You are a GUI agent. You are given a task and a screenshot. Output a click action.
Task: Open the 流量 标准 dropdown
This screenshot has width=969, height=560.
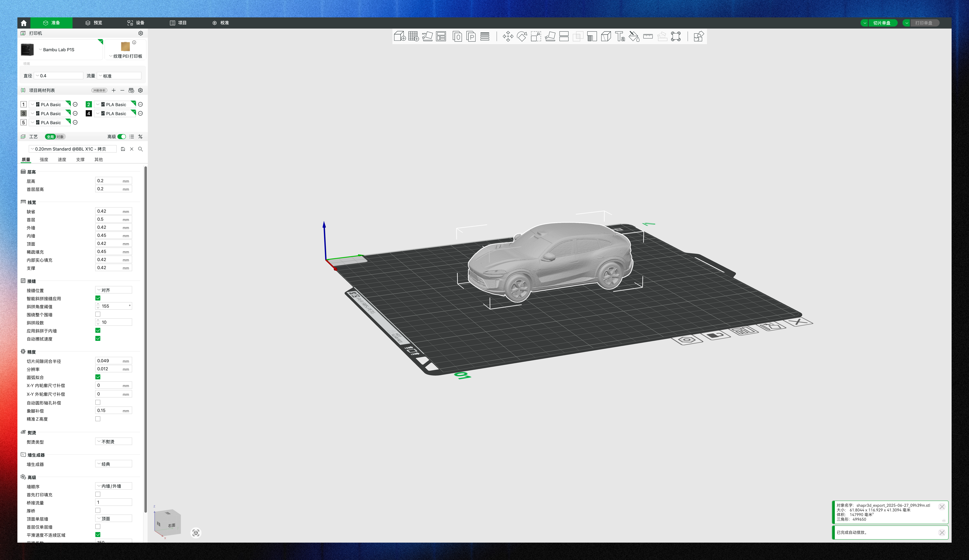[119, 76]
